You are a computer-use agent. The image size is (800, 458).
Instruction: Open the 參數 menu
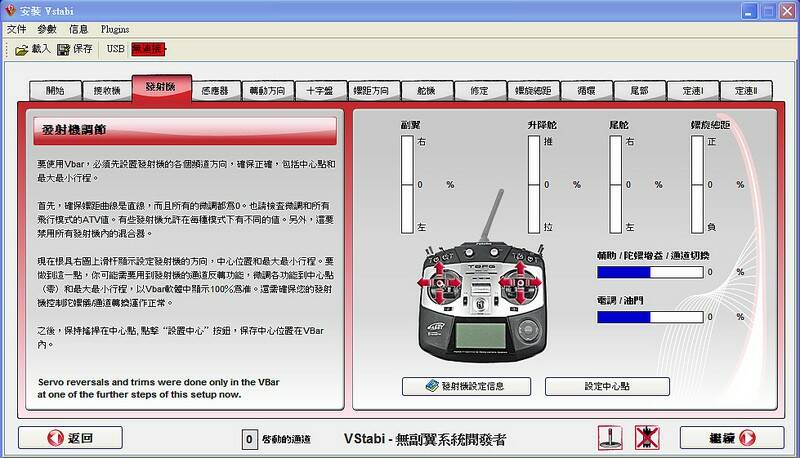pyautogui.click(x=46, y=29)
